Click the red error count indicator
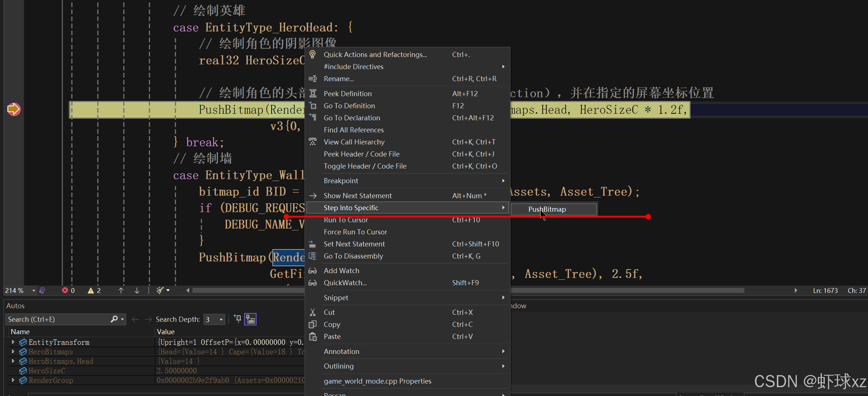This screenshot has height=396, width=868. 68,290
